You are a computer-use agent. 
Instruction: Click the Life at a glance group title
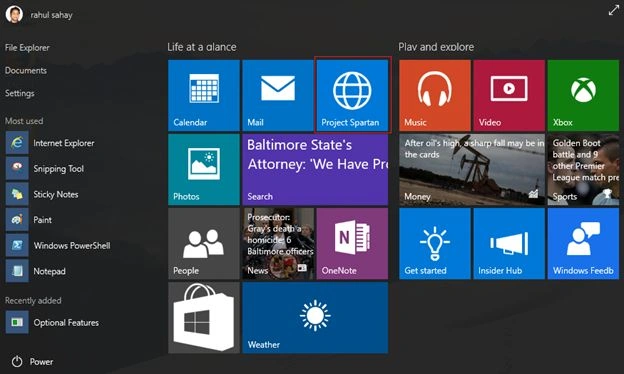[x=202, y=47]
